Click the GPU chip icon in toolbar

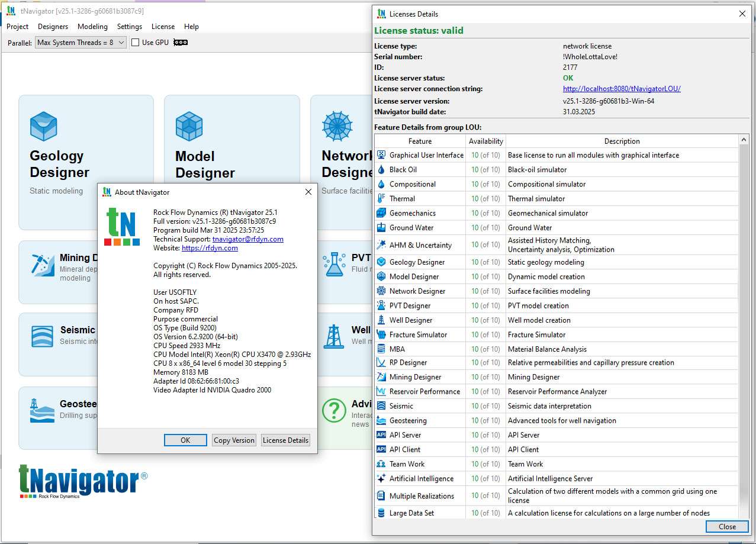point(181,43)
